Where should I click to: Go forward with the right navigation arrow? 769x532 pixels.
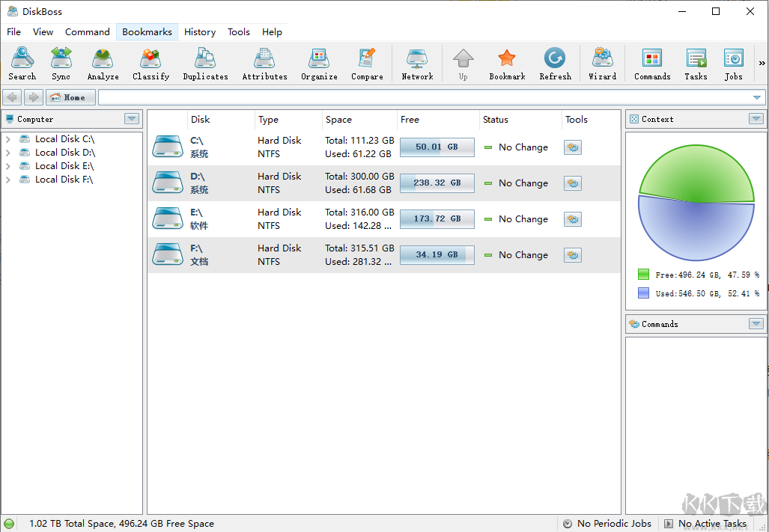(34, 97)
